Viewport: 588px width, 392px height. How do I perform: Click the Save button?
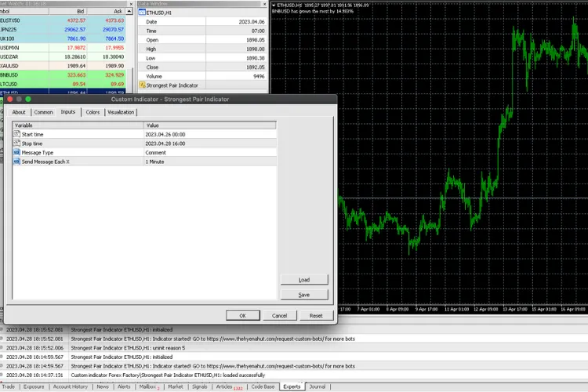[303, 295]
